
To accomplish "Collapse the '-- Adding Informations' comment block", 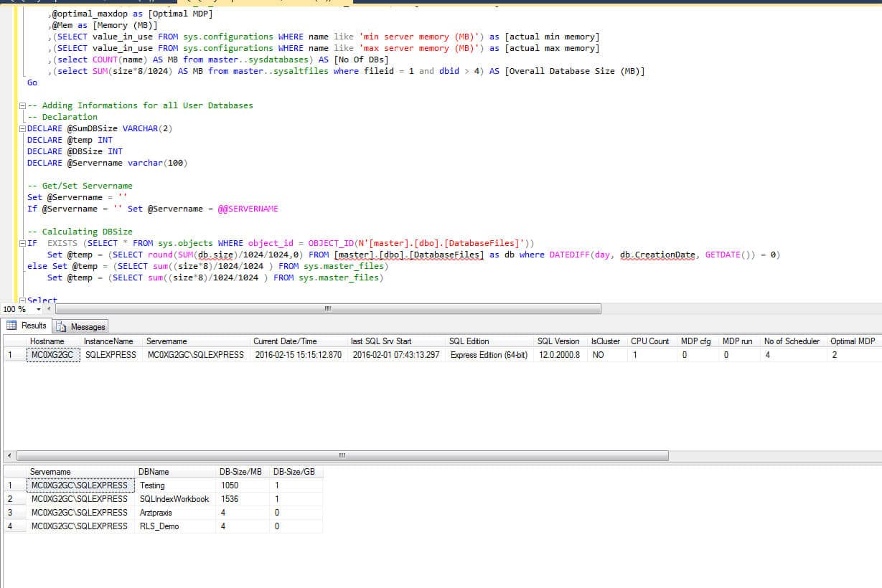I will pos(23,105).
